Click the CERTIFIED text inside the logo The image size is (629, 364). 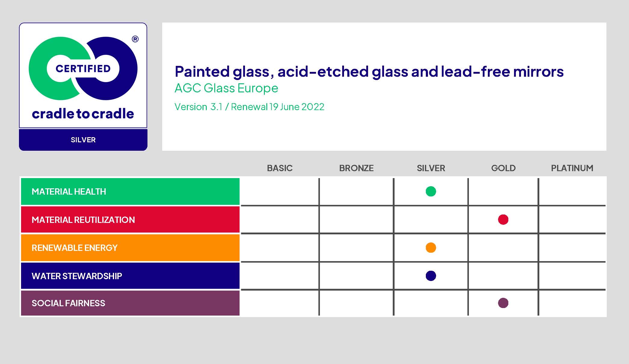[x=83, y=69]
